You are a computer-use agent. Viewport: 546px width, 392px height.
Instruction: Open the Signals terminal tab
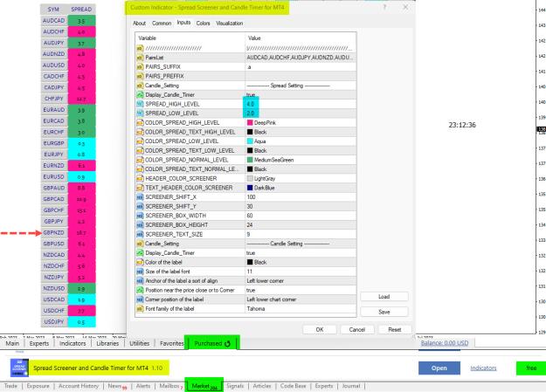coord(235,386)
